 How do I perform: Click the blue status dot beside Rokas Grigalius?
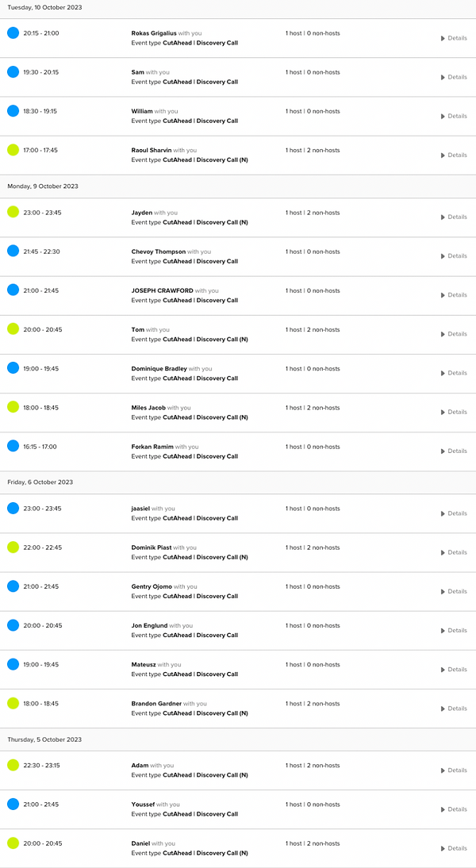(x=11, y=33)
